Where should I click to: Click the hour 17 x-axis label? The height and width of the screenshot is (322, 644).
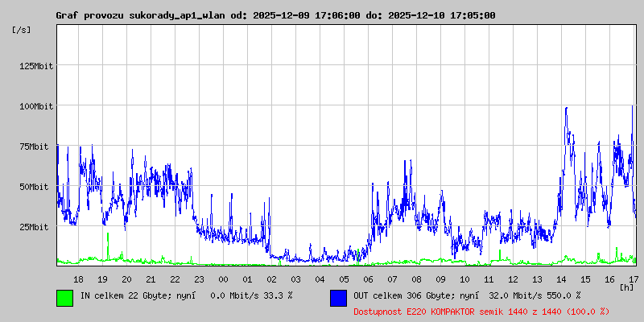[634, 279]
